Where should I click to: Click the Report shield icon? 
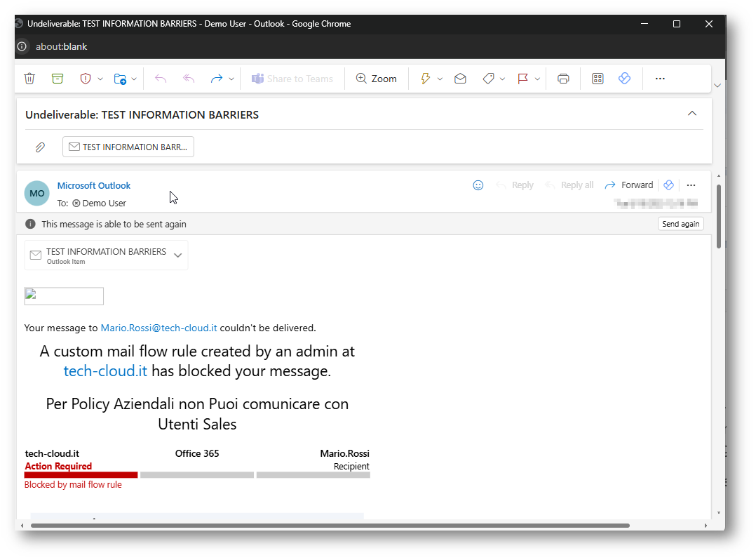pyautogui.click(x=86, y=79)
